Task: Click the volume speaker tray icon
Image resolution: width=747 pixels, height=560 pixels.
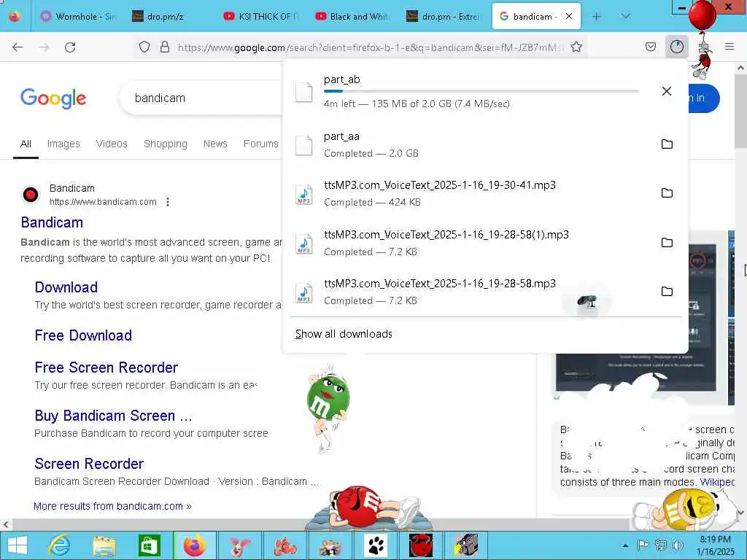Action: [678, 545]
